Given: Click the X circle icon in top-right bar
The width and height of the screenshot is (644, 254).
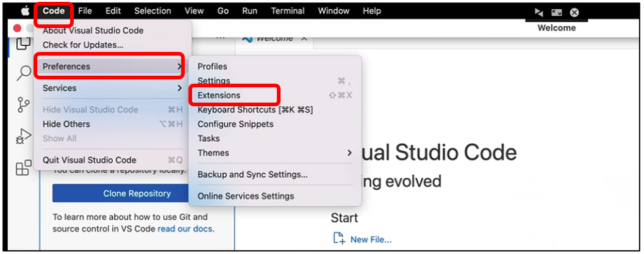Looking at the screenshot, I should 574,13.
